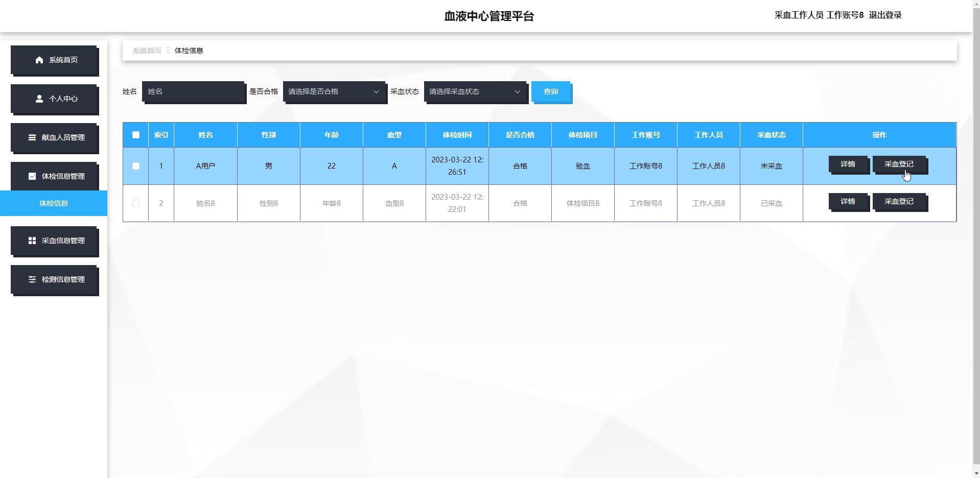Click the 验血 exam item cell
980x478 pixels.
[x=583, y=166]
